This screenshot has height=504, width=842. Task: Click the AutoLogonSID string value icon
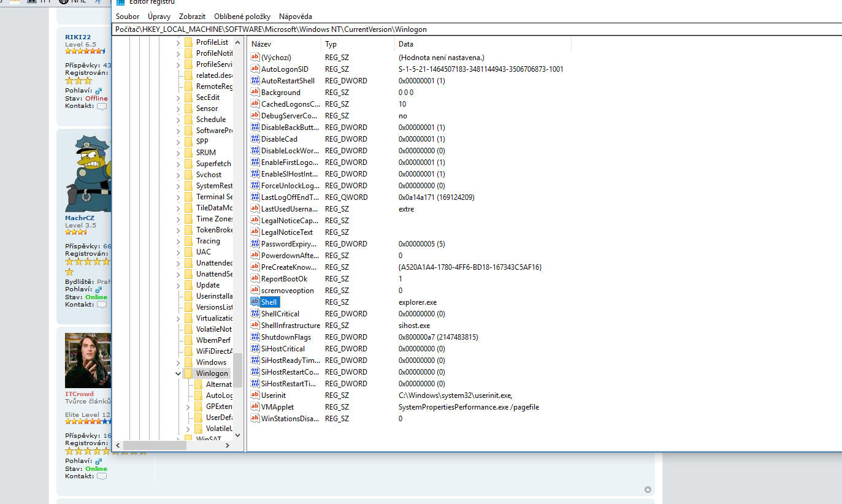pyautogui.click(x=256, y=69)
